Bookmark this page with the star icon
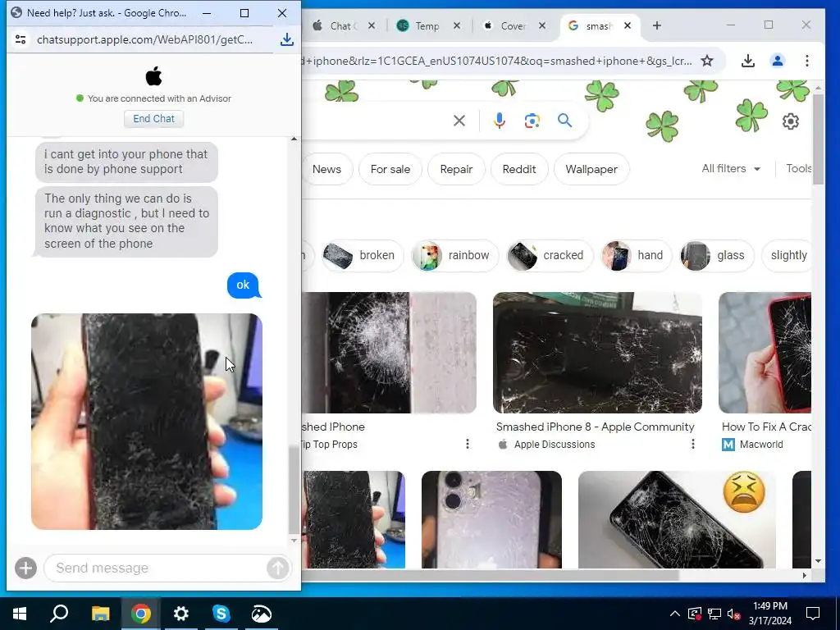The height and width of the screenshot is (630, 840). click(707, 61)
